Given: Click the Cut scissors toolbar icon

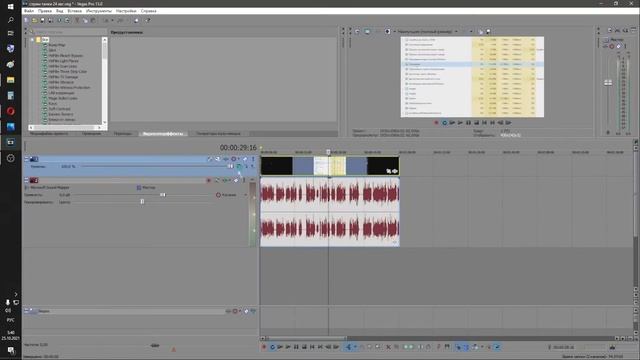Looking at the screenshot, I should (x=77, y=20).
